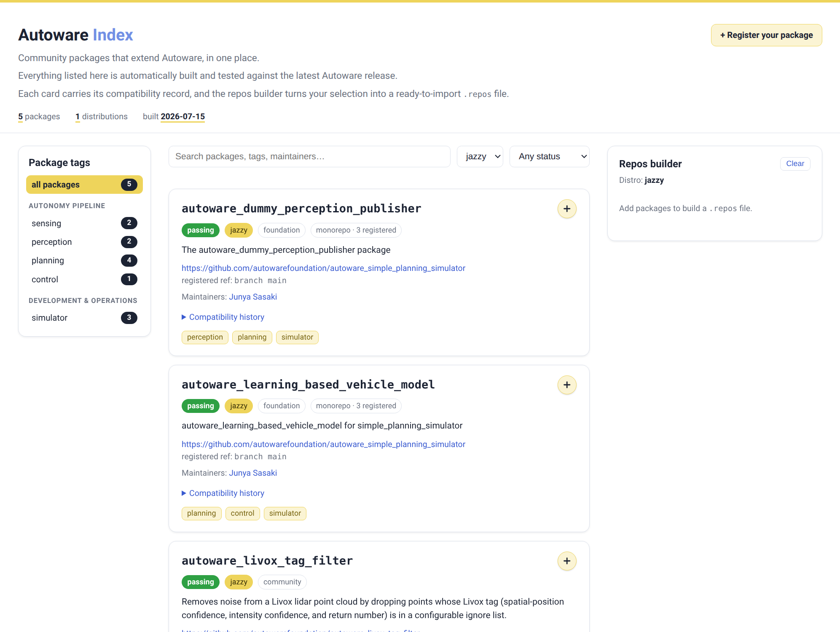Click Distro: jazzy text in Repos builder
This screenshot has width=840, height=632.
point(641,180)
